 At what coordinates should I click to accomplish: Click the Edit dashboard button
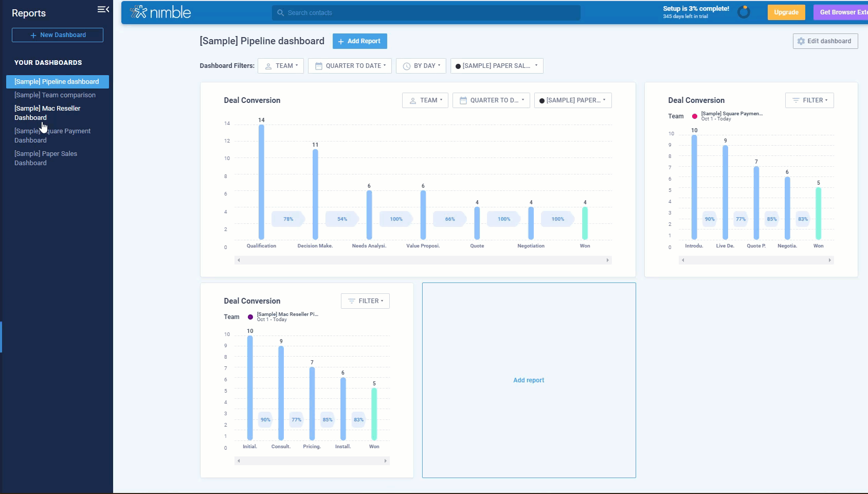pyautogui.click(x=825, y=41)
